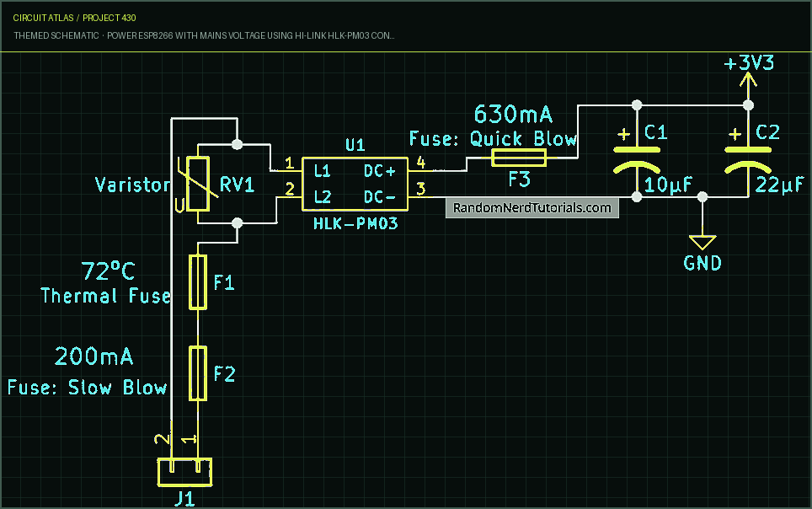This screenshot has width=812, height=509.
Task: Select the GND label text
Action: (x=702, y=263)
